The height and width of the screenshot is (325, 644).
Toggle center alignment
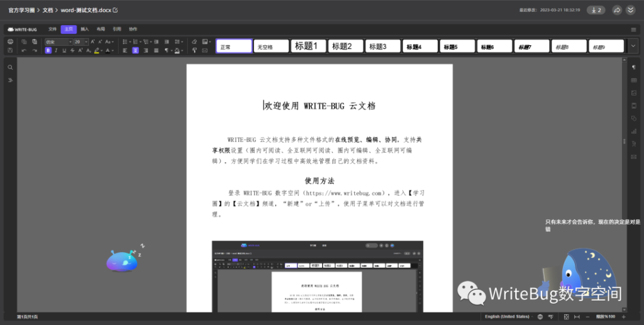(135, 50)
